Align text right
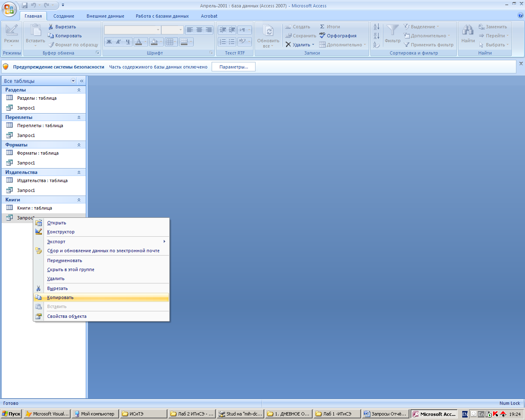 (x=209, y=30)
